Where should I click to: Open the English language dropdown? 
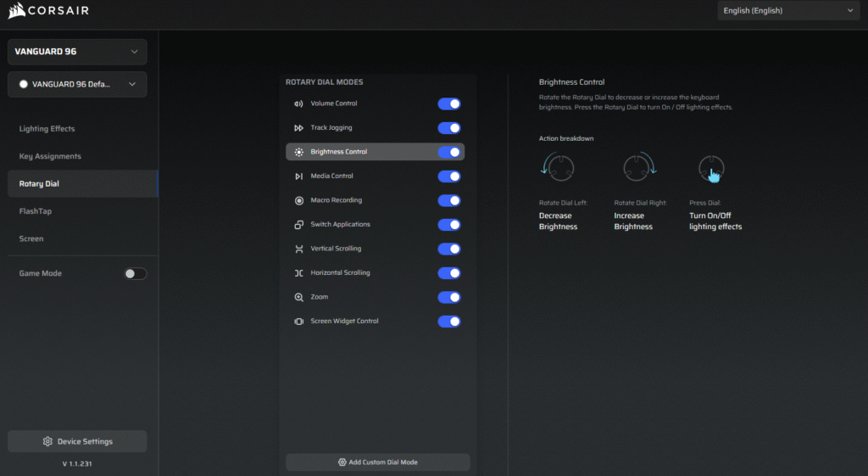[x=787, y=11]
